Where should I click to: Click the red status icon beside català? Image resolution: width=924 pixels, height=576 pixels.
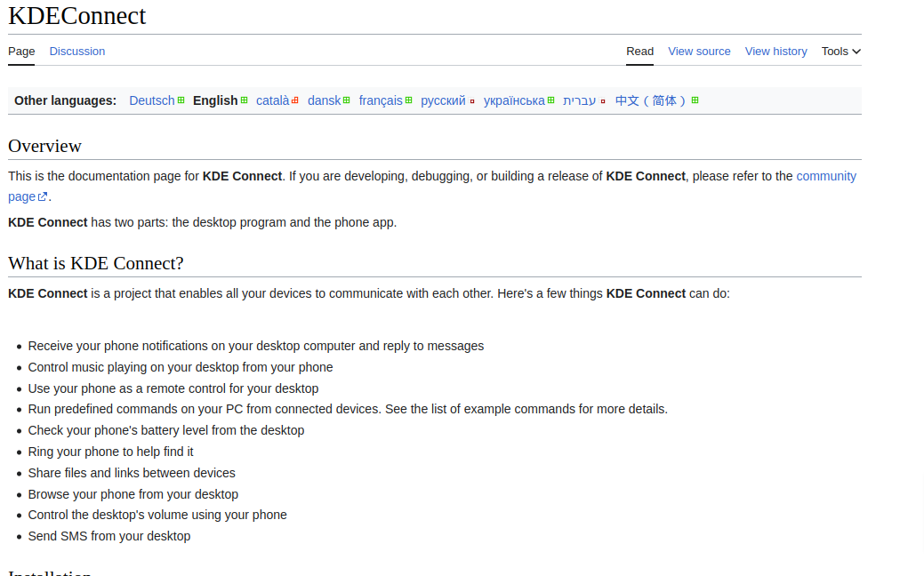coord(295,100)
